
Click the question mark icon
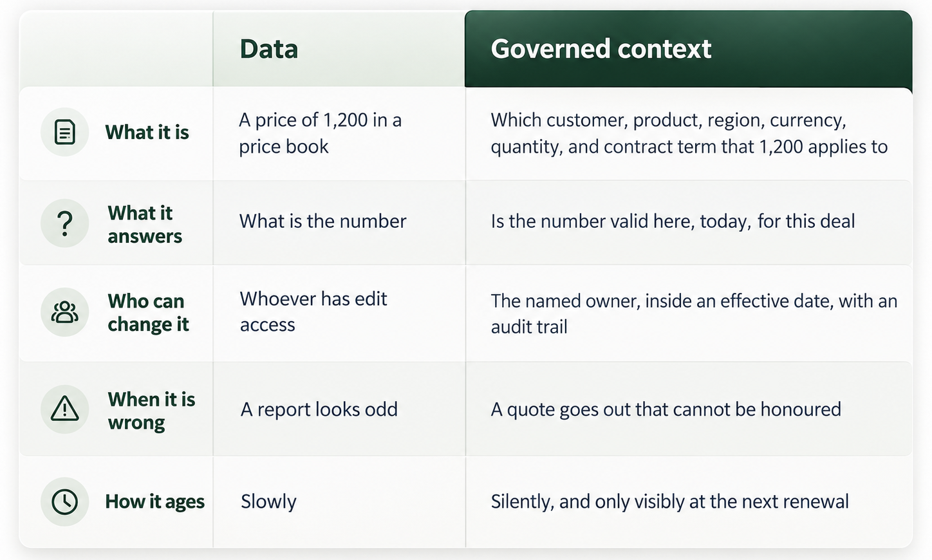coord(64,223)
